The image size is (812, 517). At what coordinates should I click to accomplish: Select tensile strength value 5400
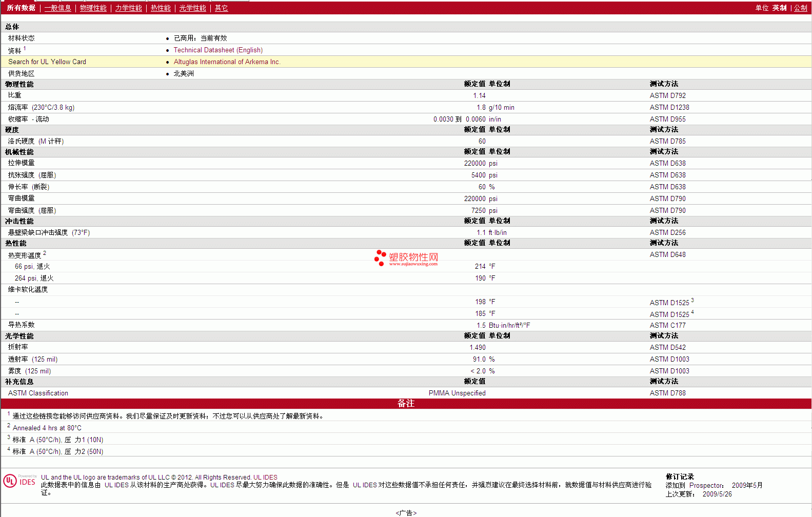[x=478, y=175]
